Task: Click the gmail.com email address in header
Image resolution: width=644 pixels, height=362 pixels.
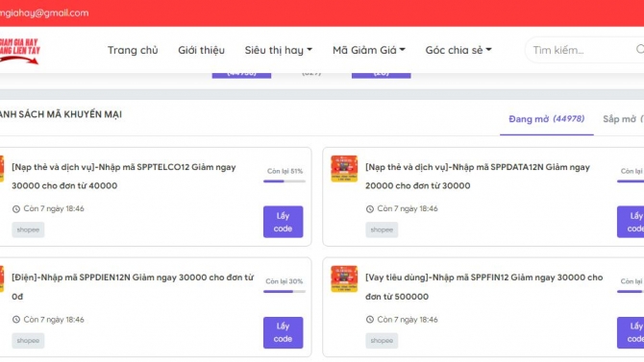Action: pyautogui.click(x=44, y=12)
